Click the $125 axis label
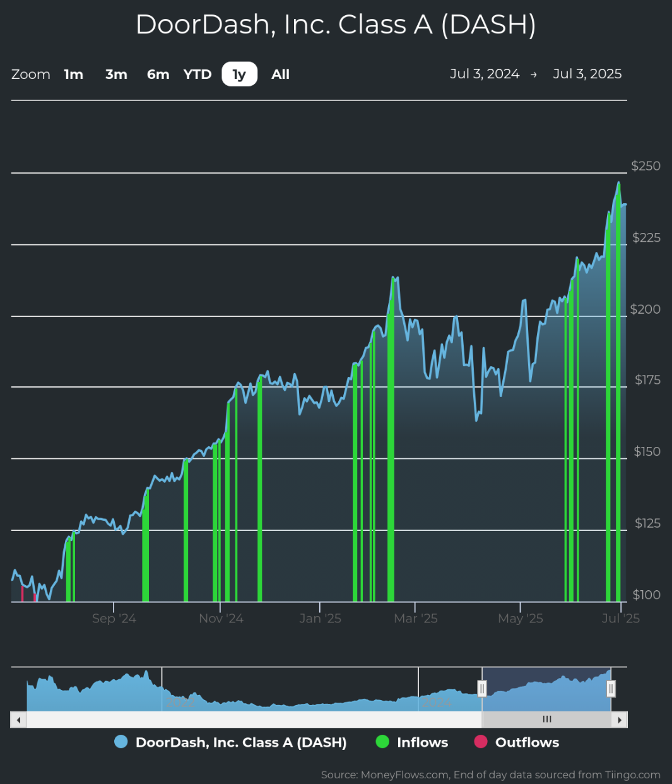This screenshot has width=672, height=784. point(647,523)
